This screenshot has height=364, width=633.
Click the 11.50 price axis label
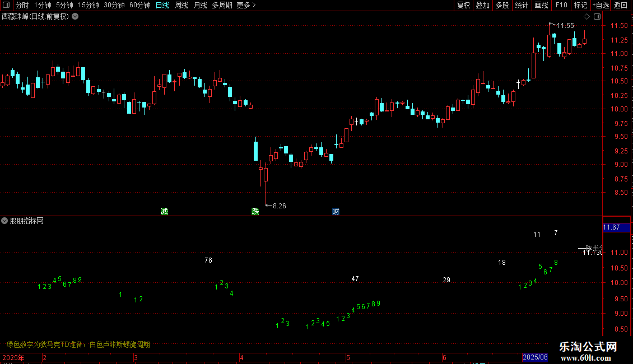point(619,26)
